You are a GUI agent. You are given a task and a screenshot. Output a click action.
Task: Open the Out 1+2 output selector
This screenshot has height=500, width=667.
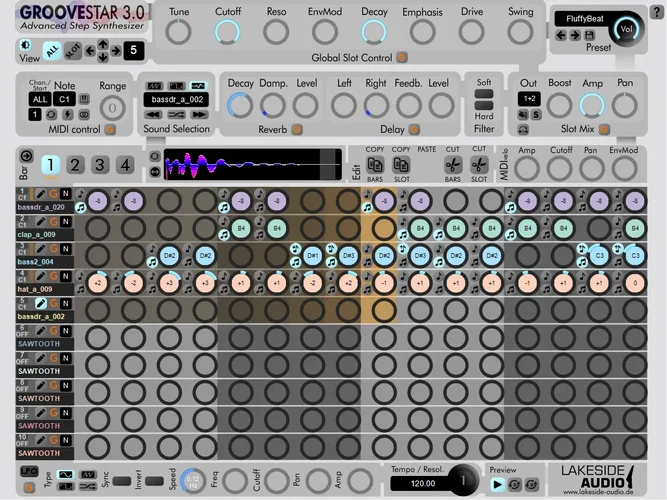529,99
